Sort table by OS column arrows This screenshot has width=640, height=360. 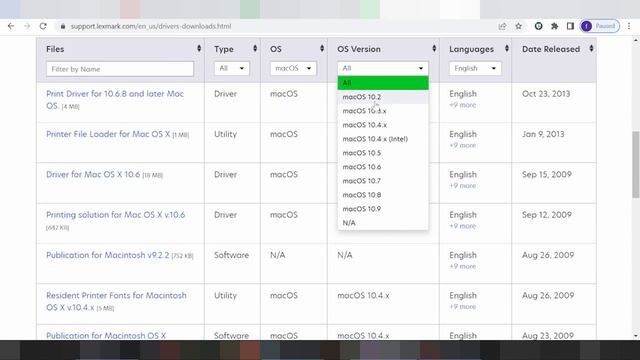(x=322, y=49)
